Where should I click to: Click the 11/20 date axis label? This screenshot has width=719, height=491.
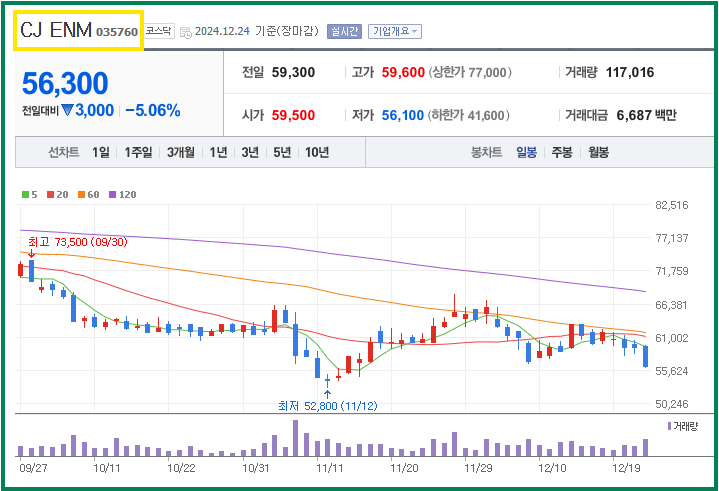point(404,468)
